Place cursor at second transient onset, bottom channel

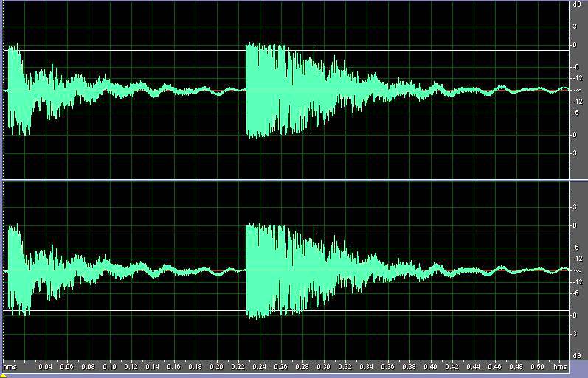point(246,270)
